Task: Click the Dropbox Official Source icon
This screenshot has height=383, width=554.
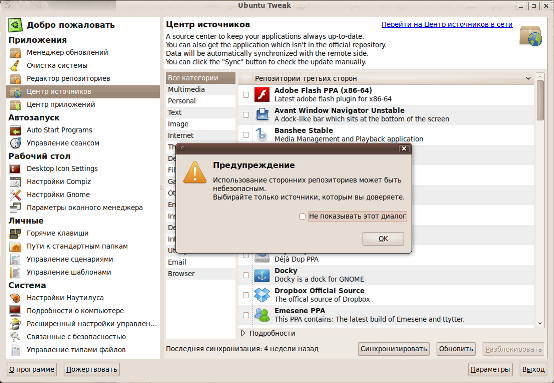Action: coord(262,295)
